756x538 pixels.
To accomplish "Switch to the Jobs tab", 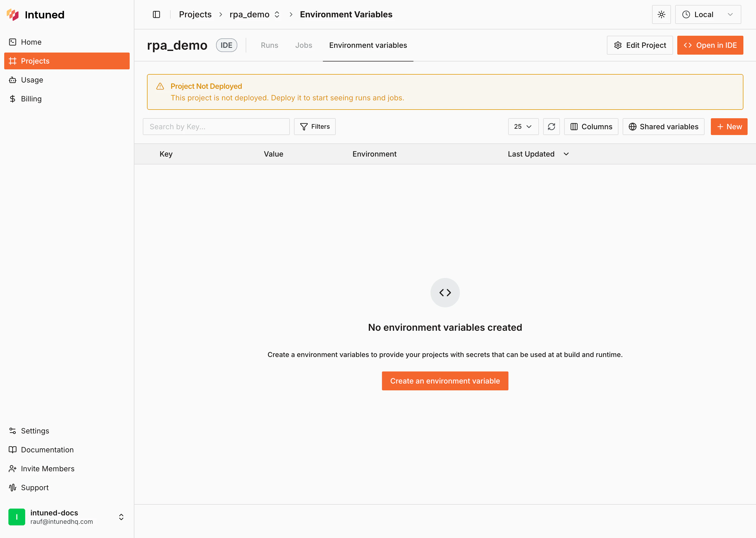I will point(303,45).
